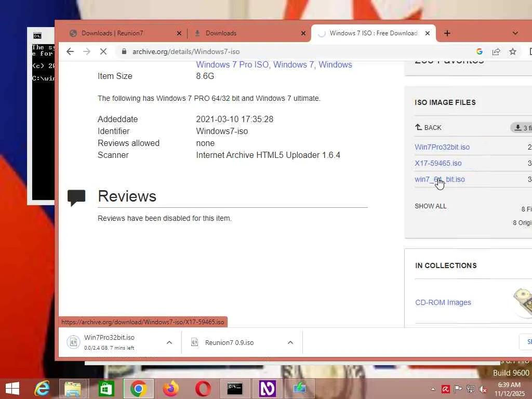The height and width of the screenshot is (399, 532).
Task: Open the Windows Start button
Action: coord(12,389)
